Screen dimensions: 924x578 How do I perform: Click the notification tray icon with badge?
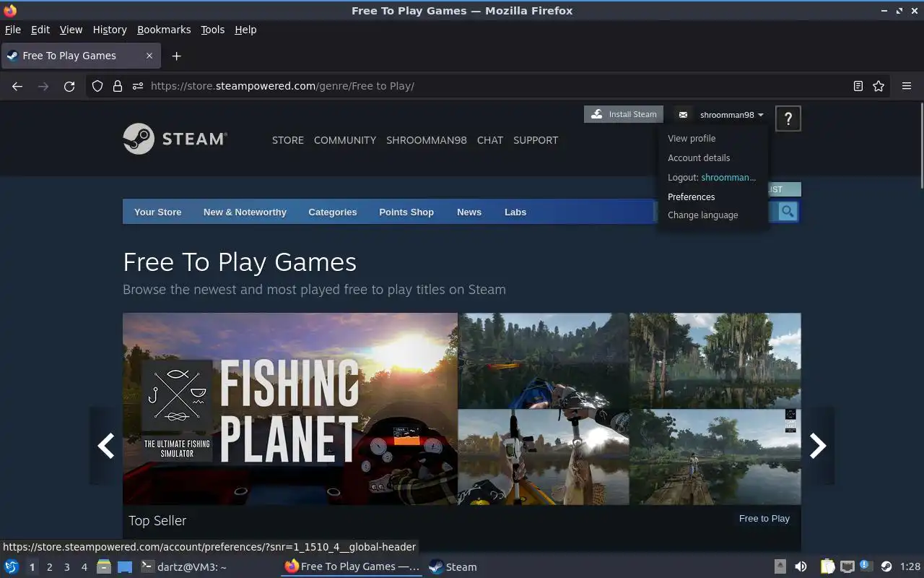coord(866,566)
